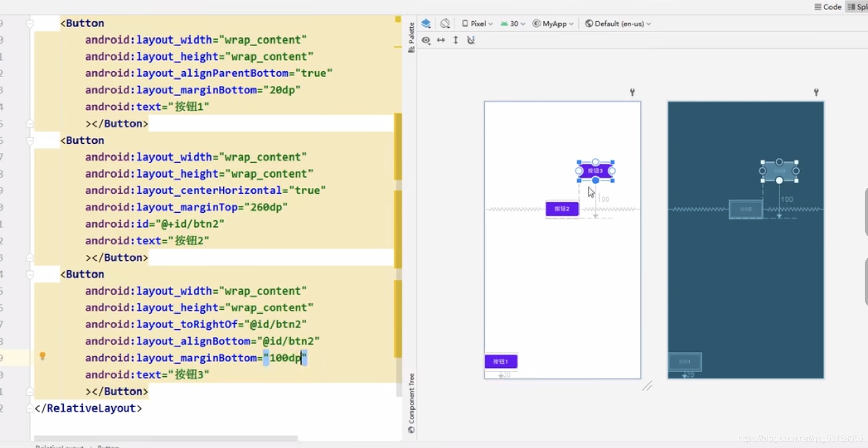Select 按钮3 button in design preview
Image resolution: width=868 pixels, height=448 pixels.
click(x=595, y=171)
